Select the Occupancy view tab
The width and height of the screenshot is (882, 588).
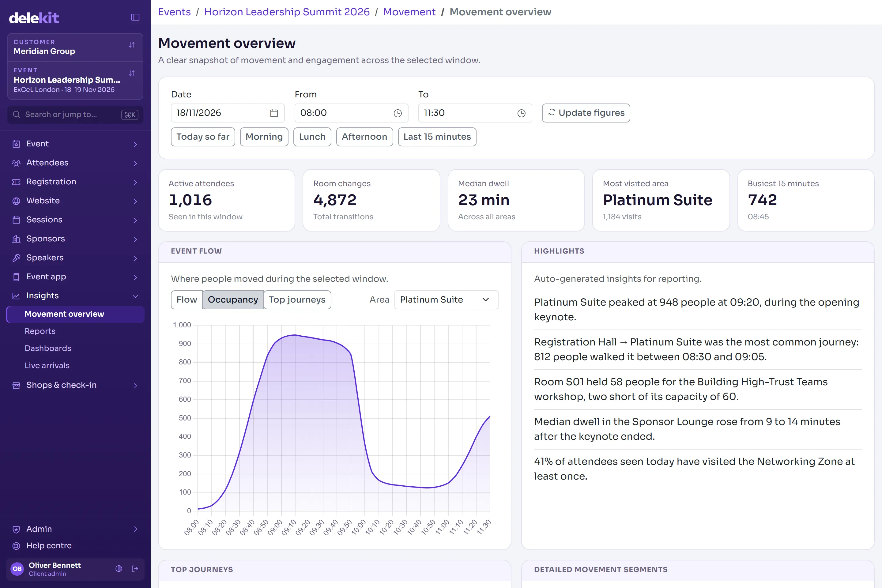point(233,300)
